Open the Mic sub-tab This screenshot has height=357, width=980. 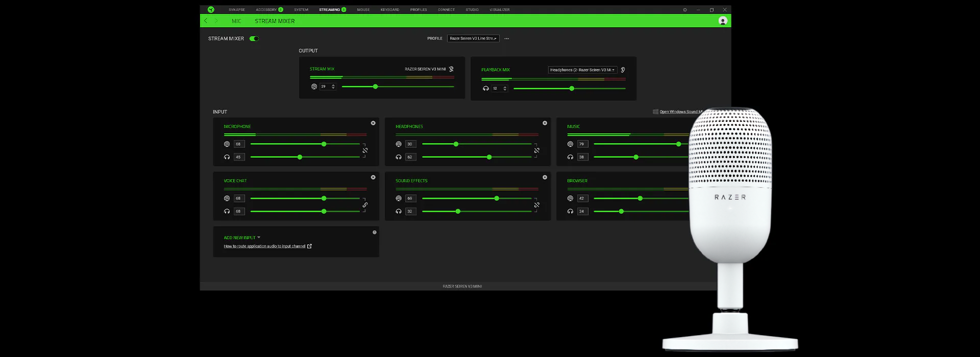click(x=236, y=21)
